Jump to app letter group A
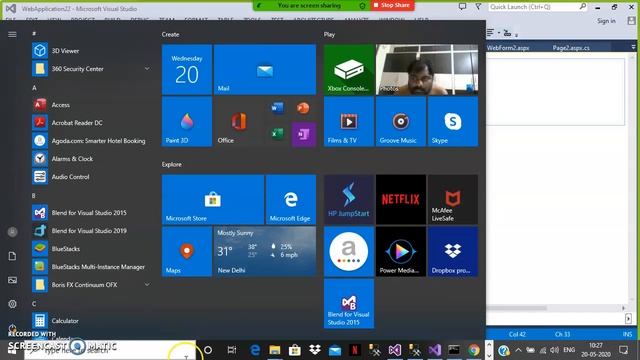The image size is (640, 360). click(34, 88)
